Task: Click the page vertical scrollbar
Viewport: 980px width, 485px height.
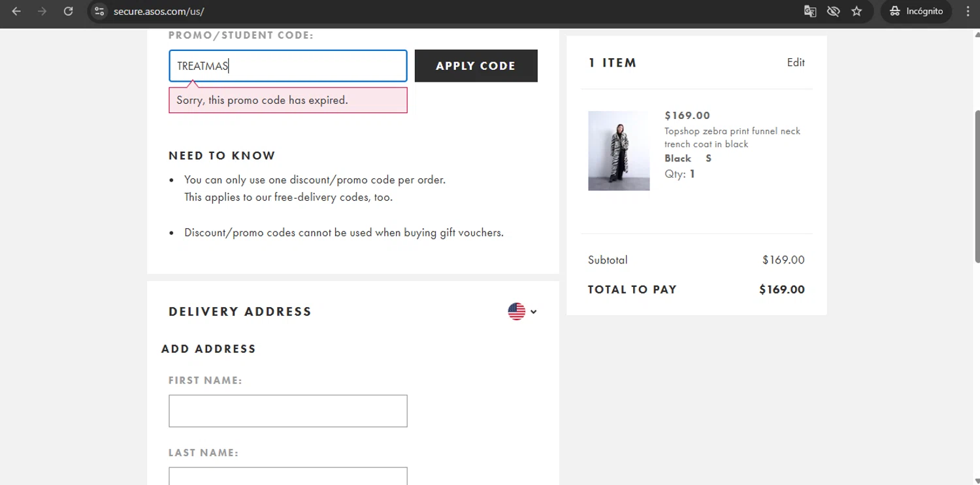Action: [x=977, y=186]
